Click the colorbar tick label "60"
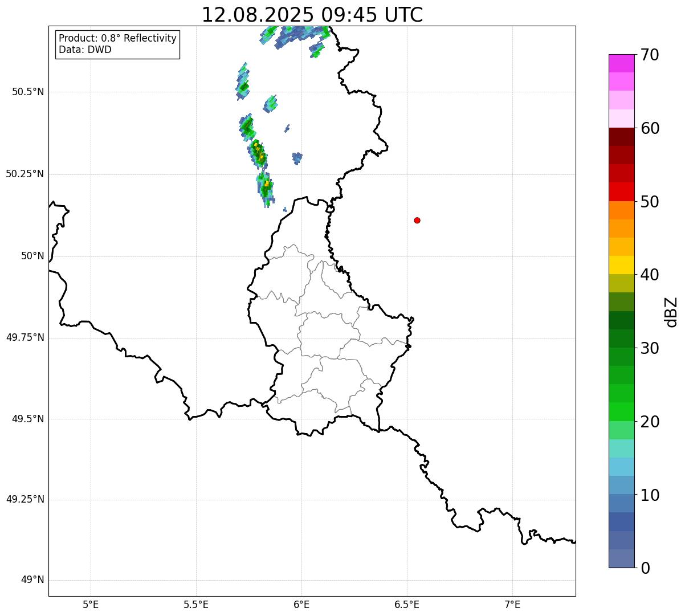Viewport: 685px width, 616px height. click(650, 128)
